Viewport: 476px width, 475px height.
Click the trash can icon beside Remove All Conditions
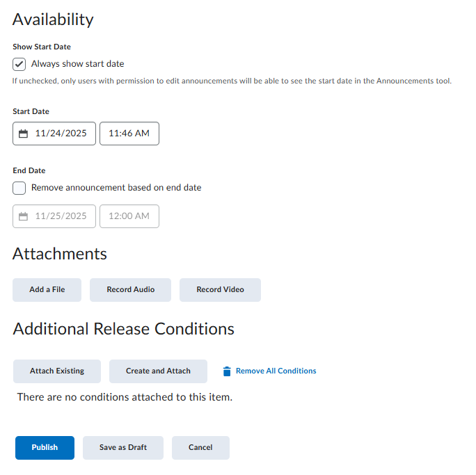pyautogui.click(x=226, y=371)
